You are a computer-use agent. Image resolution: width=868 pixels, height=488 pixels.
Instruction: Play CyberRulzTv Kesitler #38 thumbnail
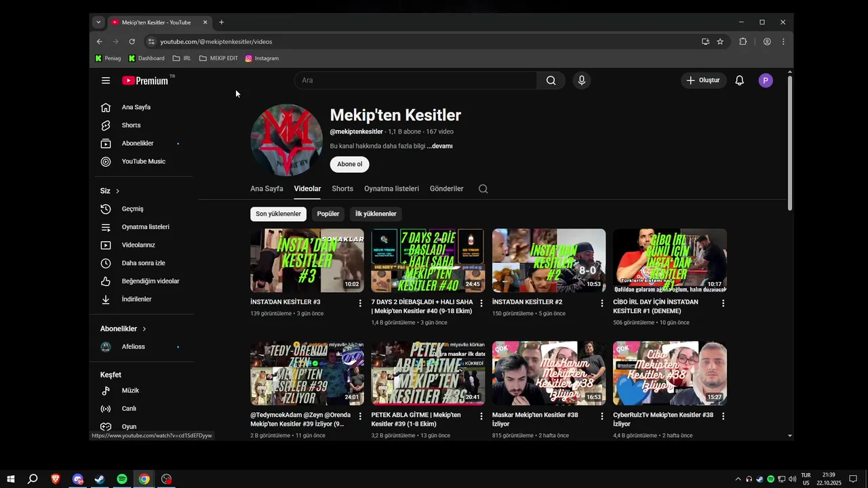click(670, 373)
